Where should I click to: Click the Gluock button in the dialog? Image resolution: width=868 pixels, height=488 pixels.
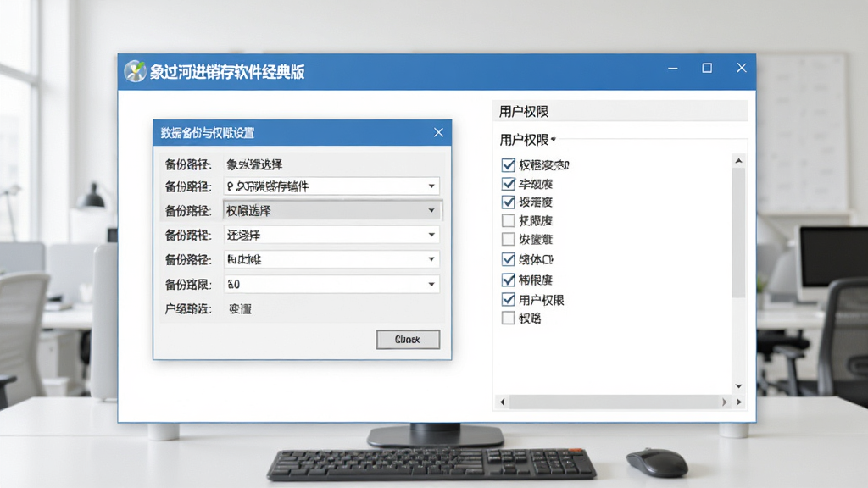tap(408, 339)
